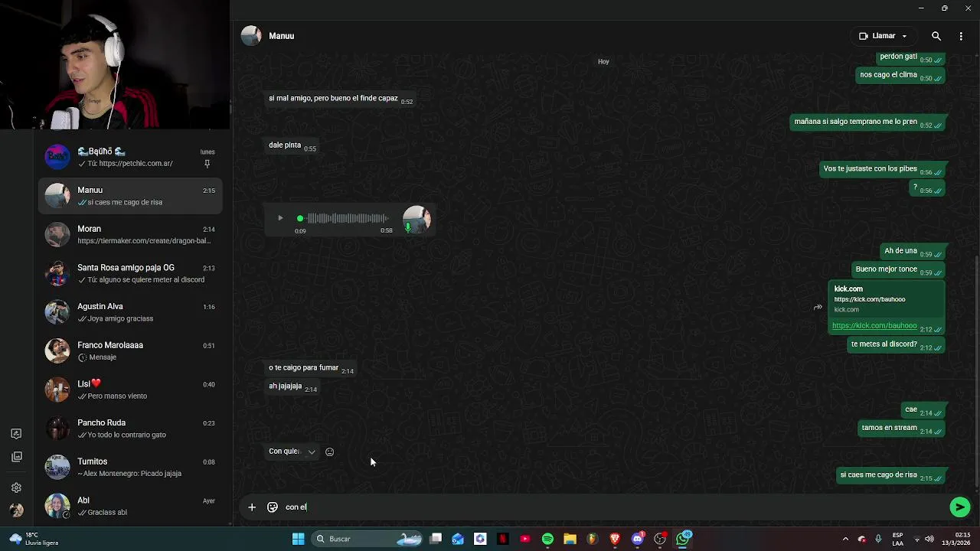Select the Manuu chat in list
Image resolution: width=980 pixels, height=551 pixels.
pos(130,196)
